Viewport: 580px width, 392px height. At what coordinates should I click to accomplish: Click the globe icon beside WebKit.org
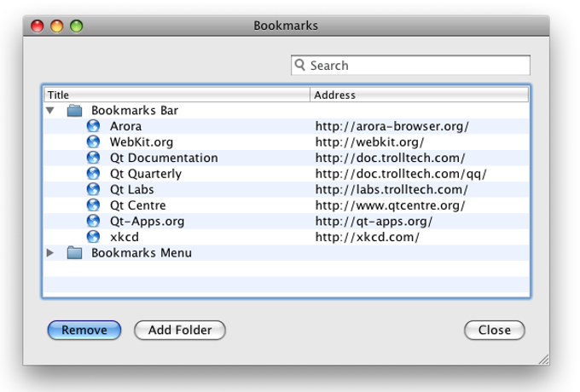(93, 141)
